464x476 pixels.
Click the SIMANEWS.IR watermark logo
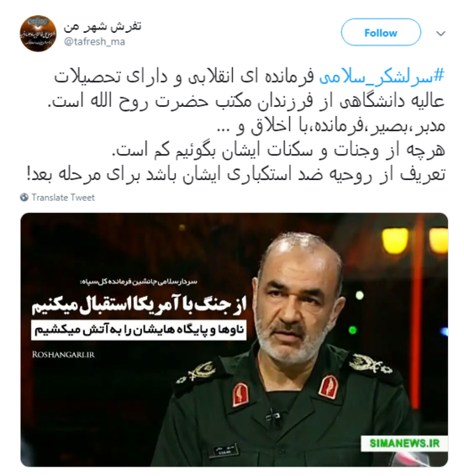404,443
